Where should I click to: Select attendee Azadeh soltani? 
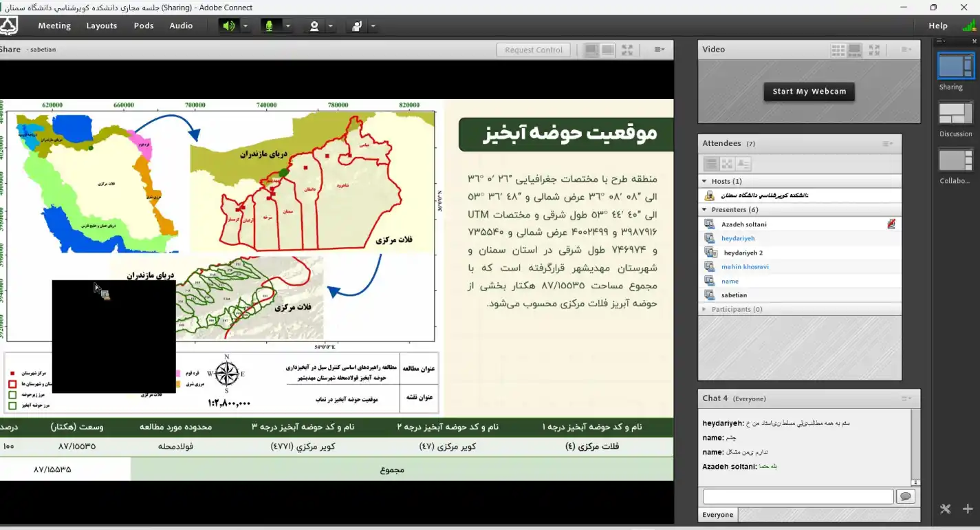pos(800,224)
